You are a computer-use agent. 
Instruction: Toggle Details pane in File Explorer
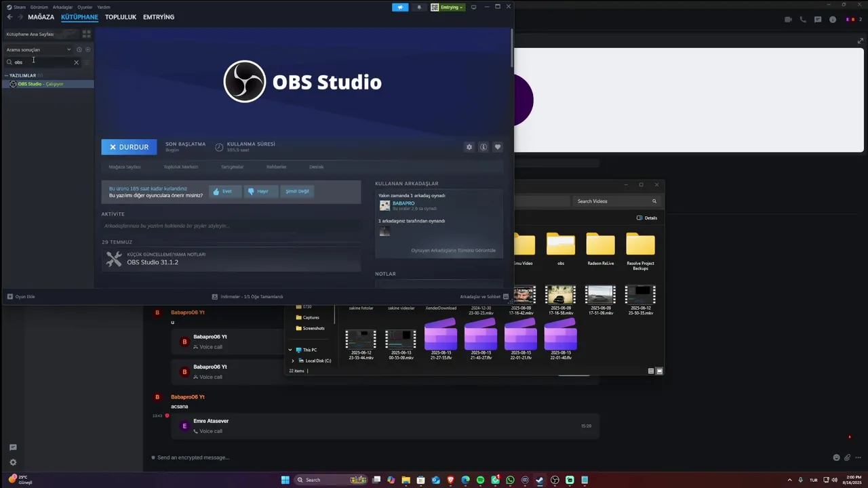(647, 218)
